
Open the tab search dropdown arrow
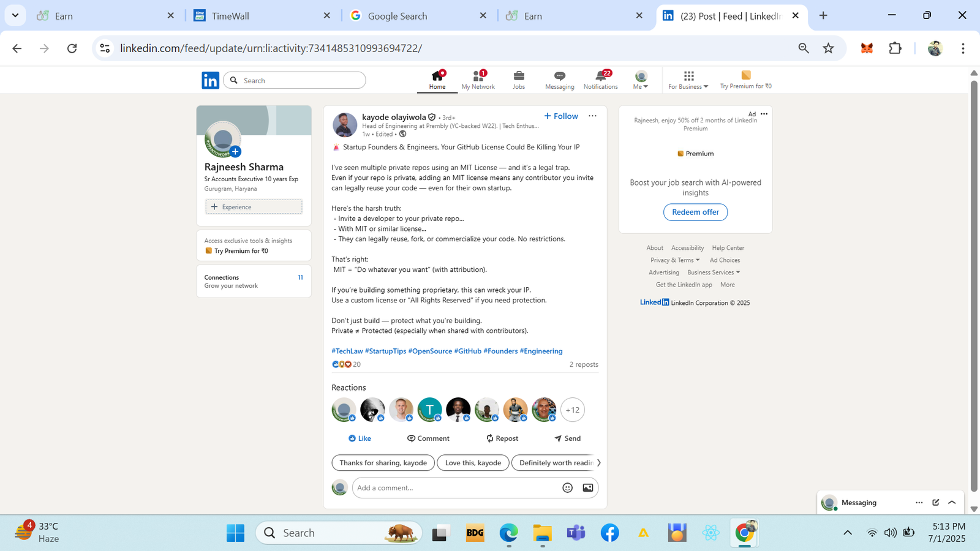click(15, 15)
